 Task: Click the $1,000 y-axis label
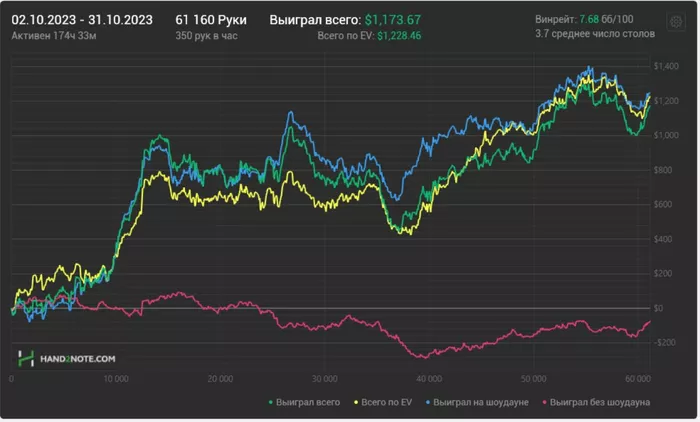[x=666, y=135]
